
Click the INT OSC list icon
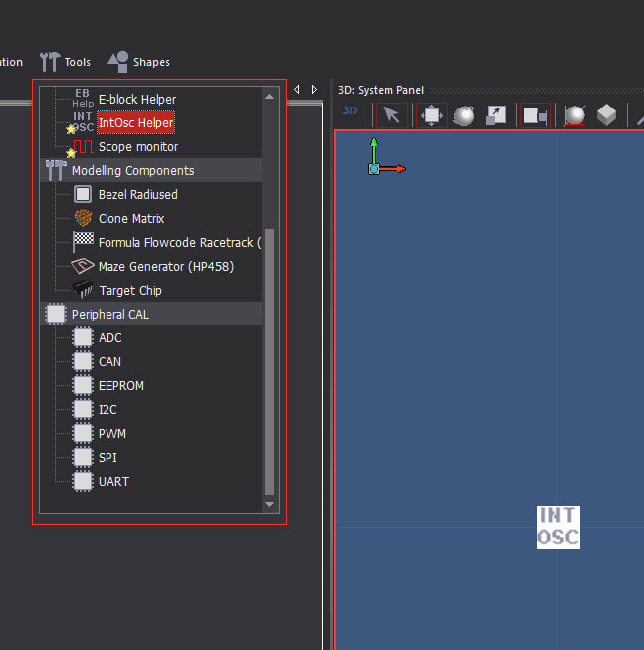[83, 122]
